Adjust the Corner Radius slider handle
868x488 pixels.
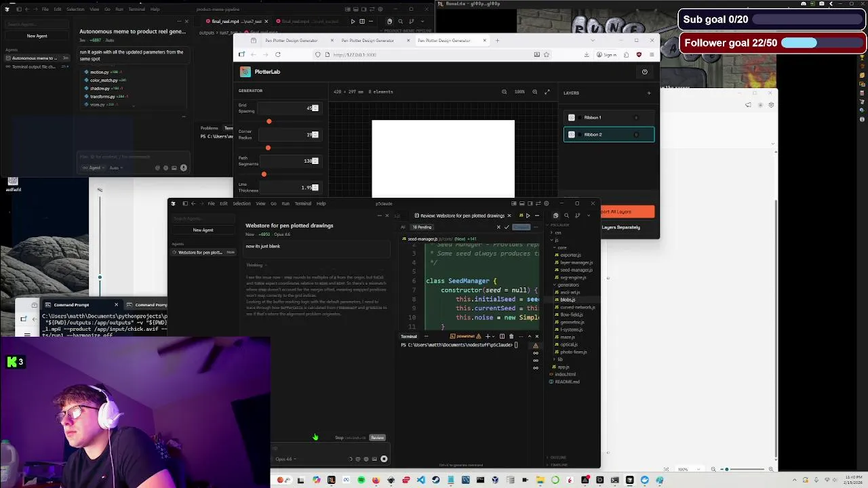268,148
